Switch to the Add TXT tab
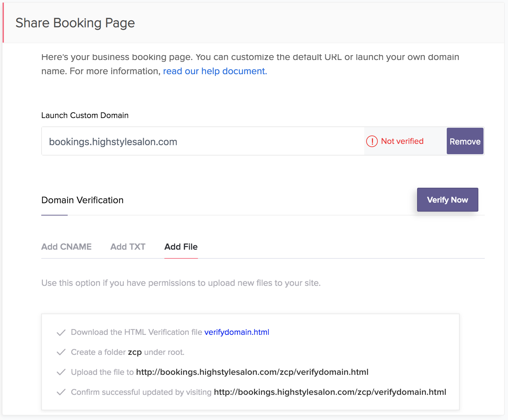This screenshot has height=420, width=508. point(128,247)
